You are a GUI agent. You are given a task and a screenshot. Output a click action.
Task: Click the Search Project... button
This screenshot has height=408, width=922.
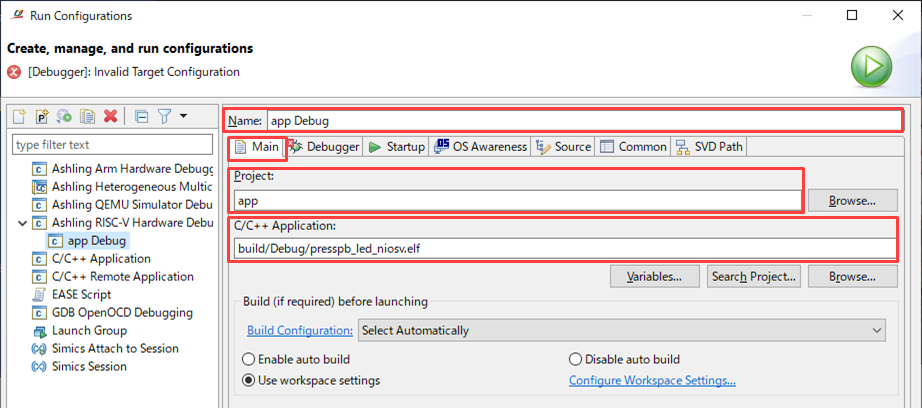pos(754,276)
